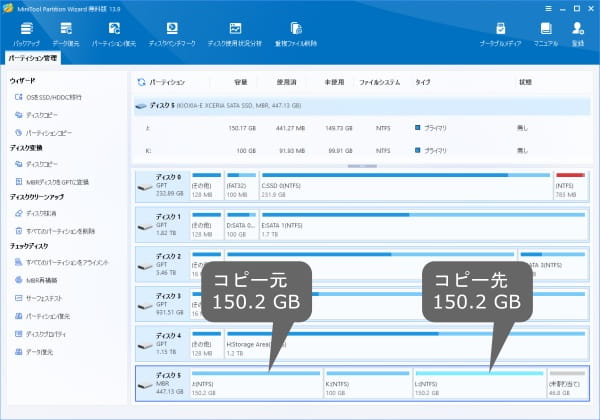Select the (未割り当て) 46.8 GB unallocated block
The image size is (600, 420).
(x=567, y=384)
